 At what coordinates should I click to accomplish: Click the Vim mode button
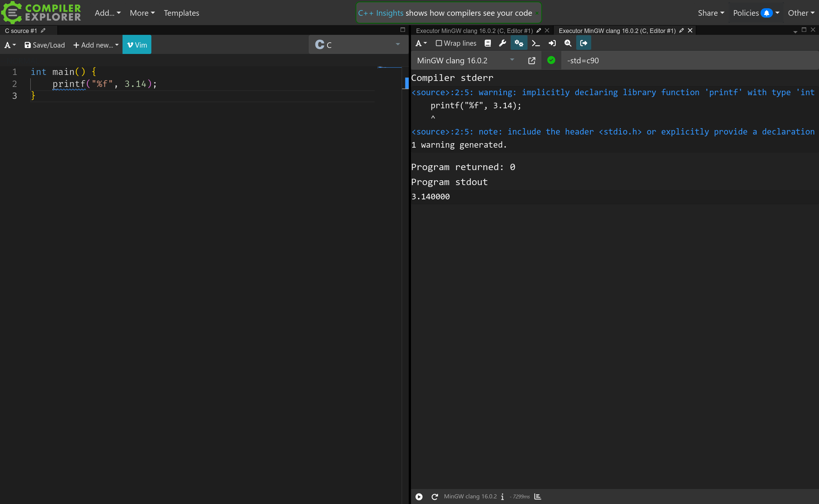point(137,45)
